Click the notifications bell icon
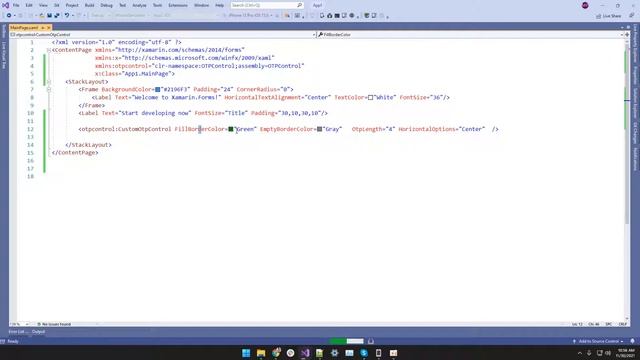Screen dimensions: 640x360 pyautogui.click(x=633, y=341)
